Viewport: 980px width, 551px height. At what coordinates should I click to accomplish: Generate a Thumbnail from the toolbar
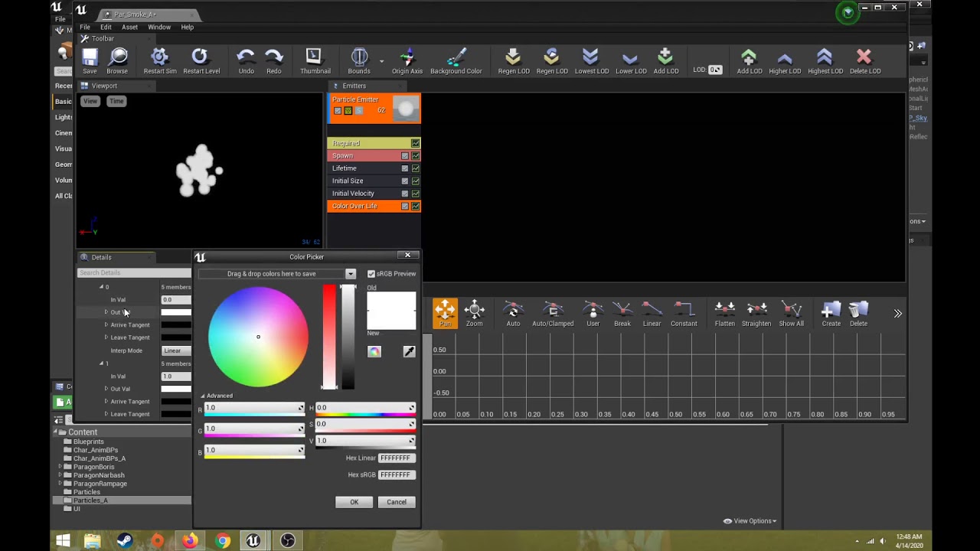coord(315,60)
